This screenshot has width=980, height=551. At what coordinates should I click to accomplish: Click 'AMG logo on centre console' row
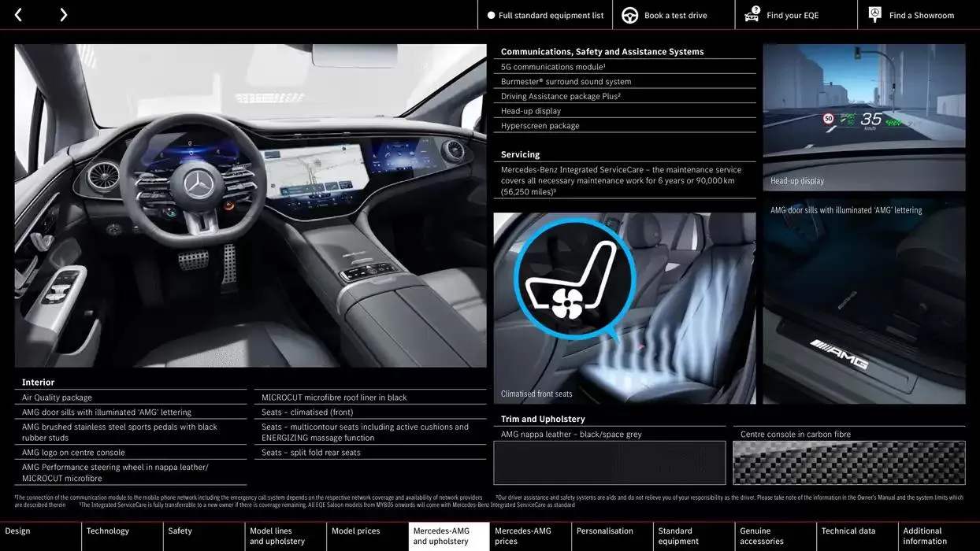coord(130,453)
